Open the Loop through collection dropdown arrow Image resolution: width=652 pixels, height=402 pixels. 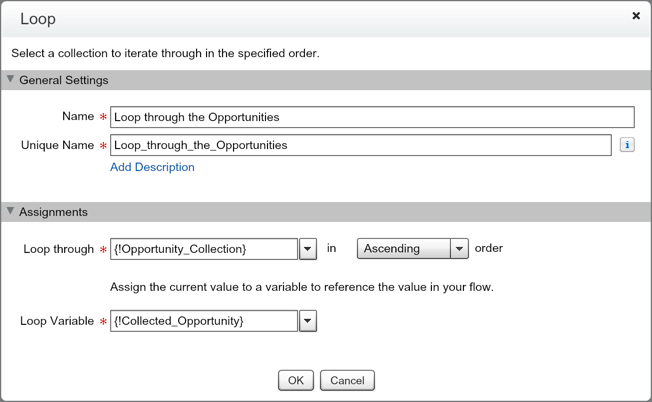(308, 249)
